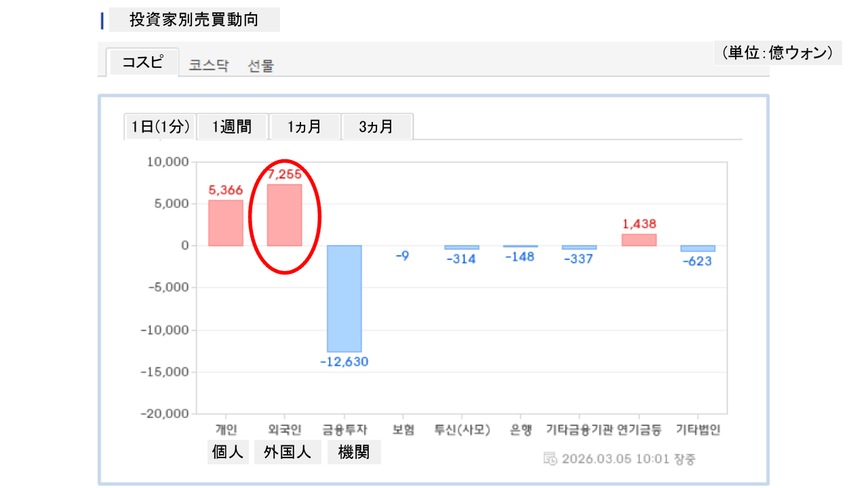Click the 투신(사모) bar showing -314
868x488 pixels.
[x=462, y=247]
